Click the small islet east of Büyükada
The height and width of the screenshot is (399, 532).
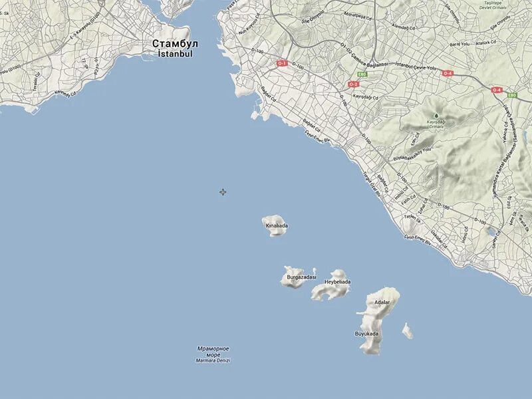pos(408,331)
